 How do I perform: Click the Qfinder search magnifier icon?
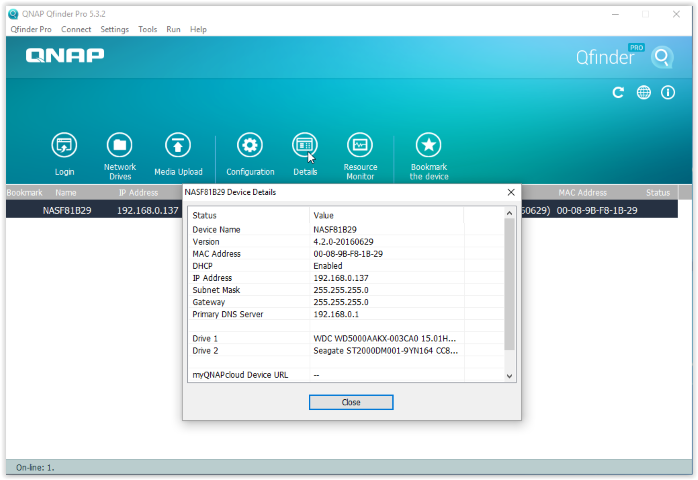tap(661, 57)
